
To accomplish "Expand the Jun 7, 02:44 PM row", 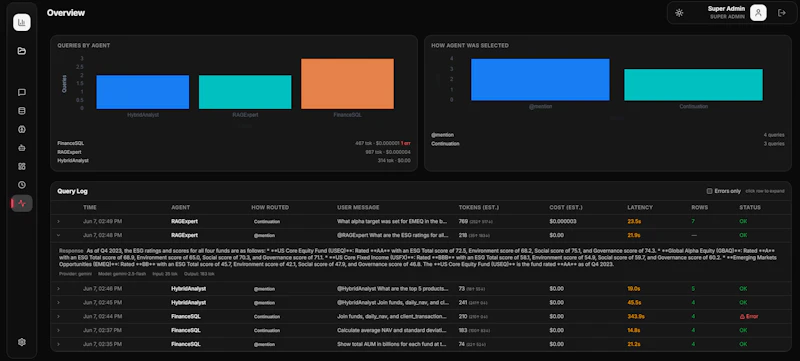I will [x=58, y=316].
